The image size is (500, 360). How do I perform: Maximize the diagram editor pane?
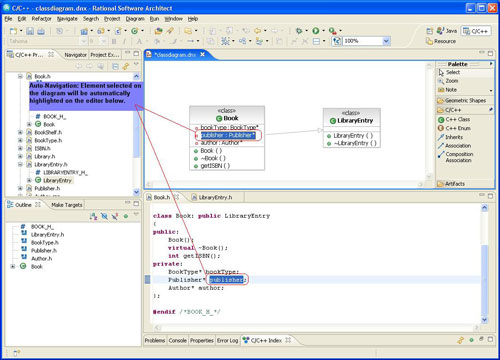click(x=490, y=53)
